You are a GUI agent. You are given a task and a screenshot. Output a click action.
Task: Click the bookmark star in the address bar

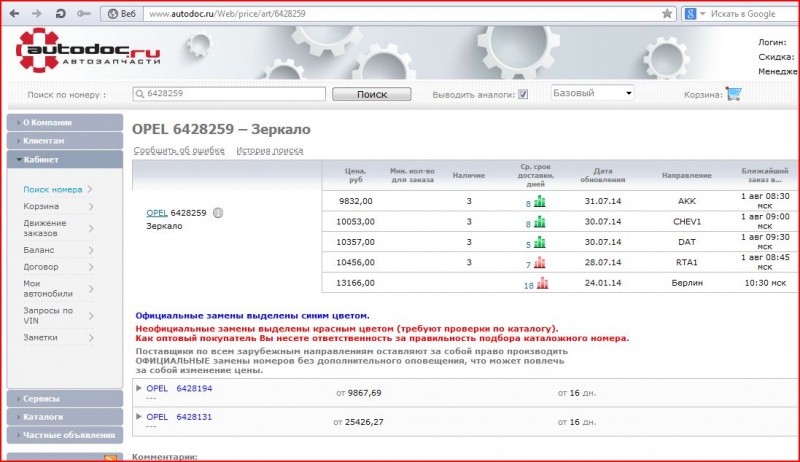click(667, 14)
